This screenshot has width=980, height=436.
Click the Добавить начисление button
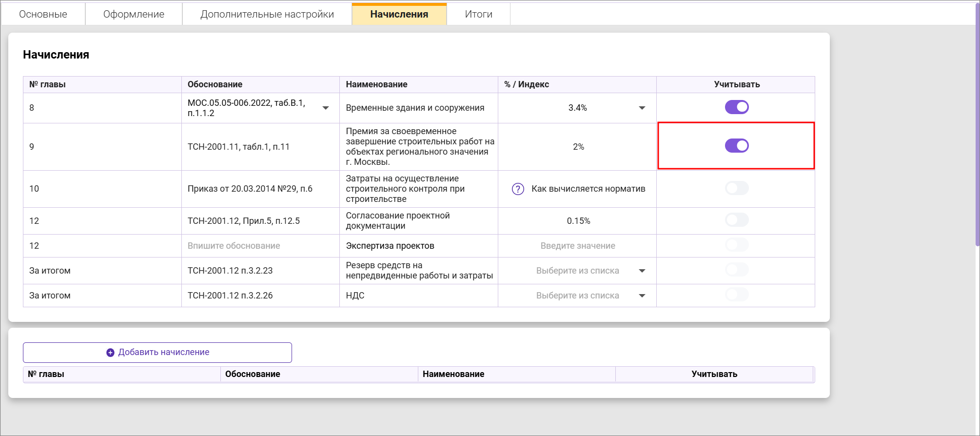tap(157, 353)
